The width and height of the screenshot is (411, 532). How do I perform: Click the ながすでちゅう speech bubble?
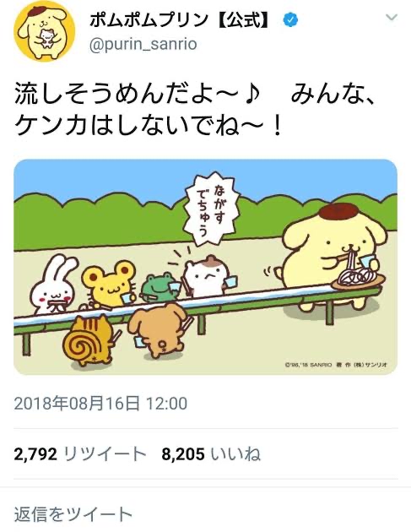[x=211, y=209]
